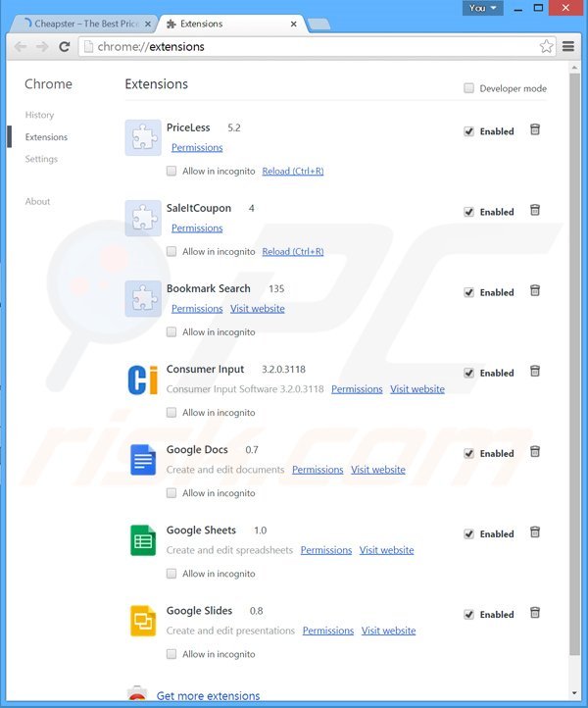Switch to Cheapster tab
Image resolution: width=588 pixels, height=708 pixels.
[x=83, y=24]
